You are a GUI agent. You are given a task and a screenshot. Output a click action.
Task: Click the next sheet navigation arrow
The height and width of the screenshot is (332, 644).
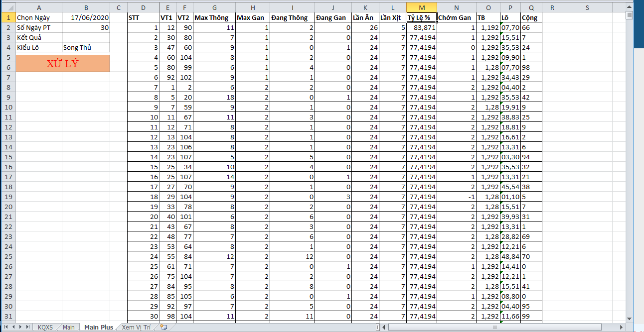pos(20,327)
